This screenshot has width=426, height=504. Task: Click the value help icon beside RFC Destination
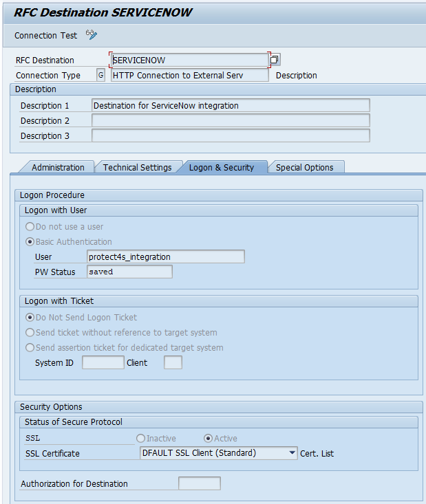pyautogui.click(x=275, y=59)
